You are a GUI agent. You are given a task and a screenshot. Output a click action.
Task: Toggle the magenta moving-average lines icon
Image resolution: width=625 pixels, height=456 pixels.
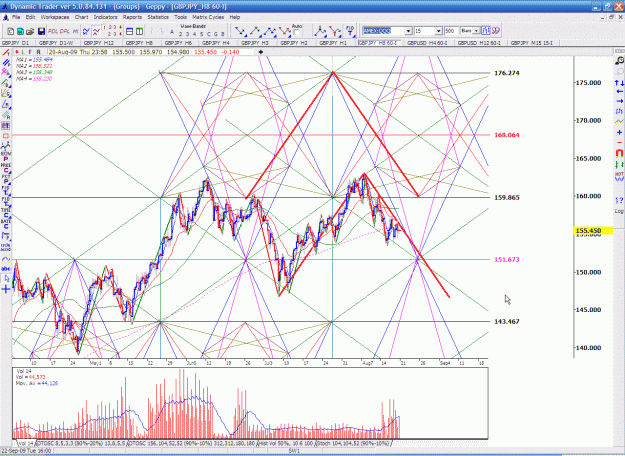pyautogui.click(x=96, y=31)
